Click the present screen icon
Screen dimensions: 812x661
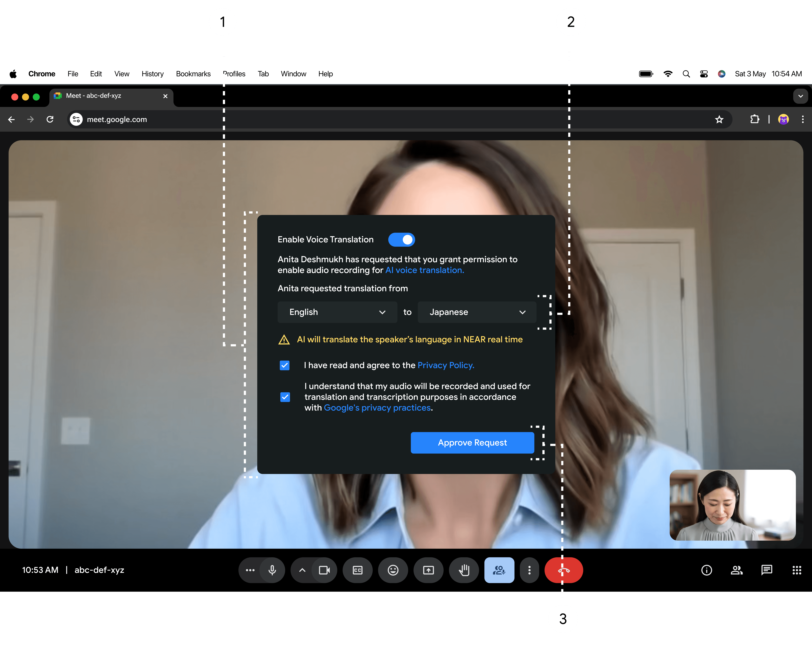click(x=428, y=570)
